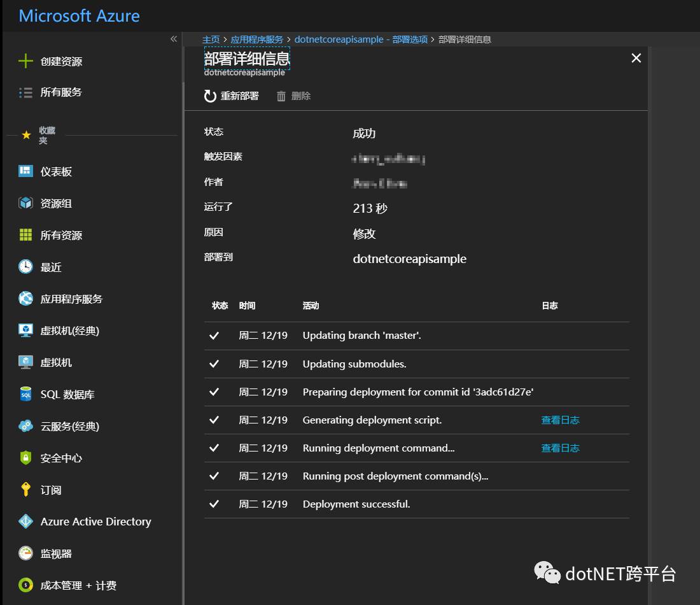The image size is (700, 605).
Task: Click the 仪表板 dashboard icon
Action: coord(26,171)
